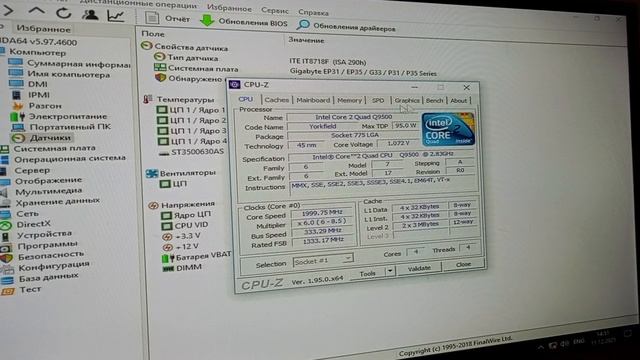The image size is (640, 360).
Task: Select the +12 V voltage row
Action: point(180,247)
